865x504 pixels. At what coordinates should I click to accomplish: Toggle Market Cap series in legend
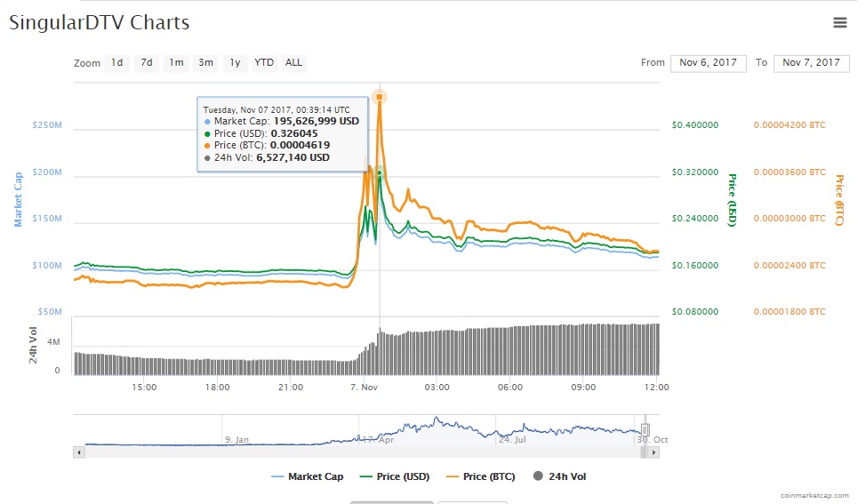pyautogui.click(x=308, y=476)
